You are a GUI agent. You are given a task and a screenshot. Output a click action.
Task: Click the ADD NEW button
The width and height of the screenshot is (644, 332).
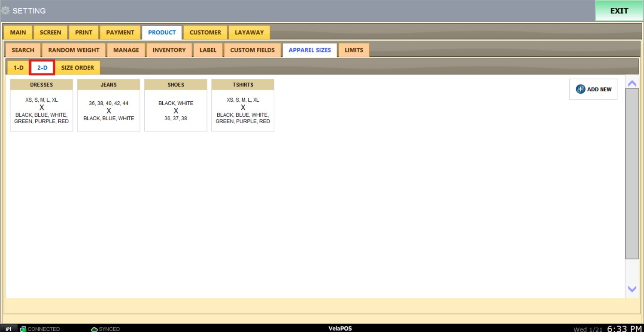click(x=593, y=89)
